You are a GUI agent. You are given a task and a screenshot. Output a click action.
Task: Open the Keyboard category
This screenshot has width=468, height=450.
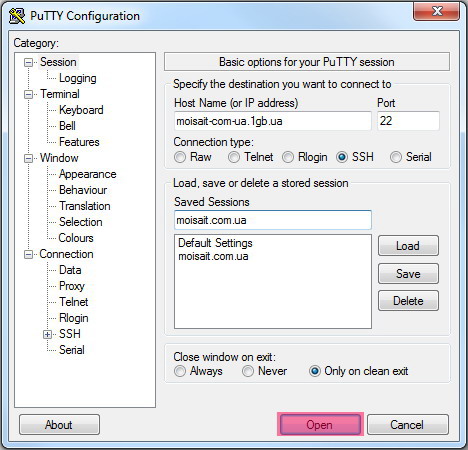pos(81,110)
